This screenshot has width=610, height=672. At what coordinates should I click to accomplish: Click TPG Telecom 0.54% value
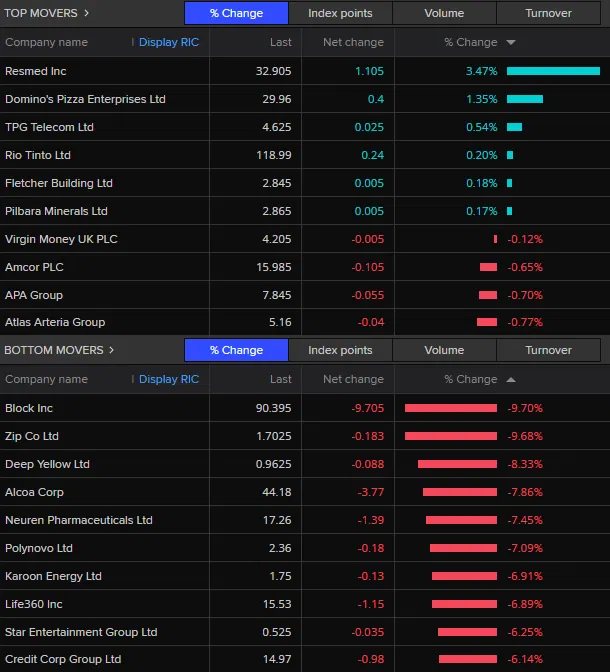pyautogui.click(x=481, y=127)
